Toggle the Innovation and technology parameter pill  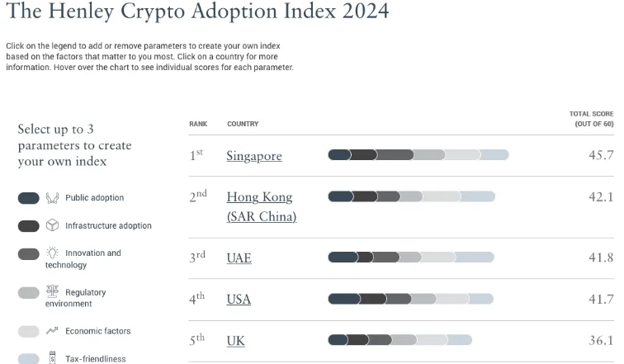click(29, 253)
